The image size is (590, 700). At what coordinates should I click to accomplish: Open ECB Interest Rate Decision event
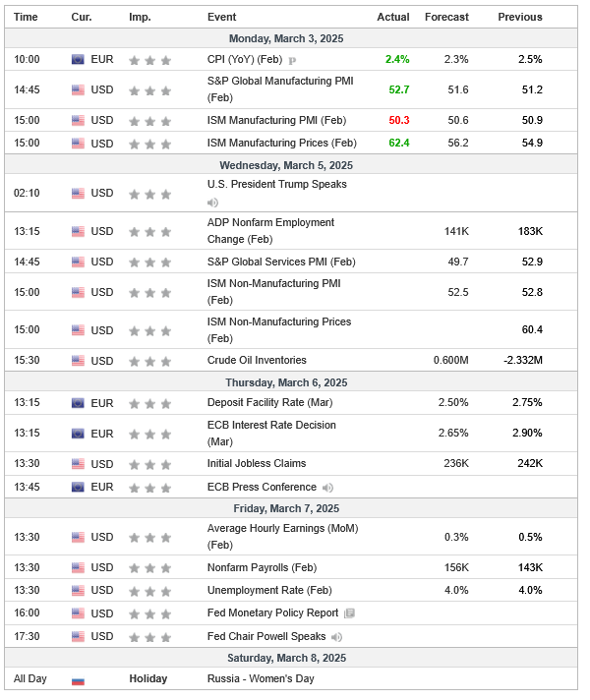(271, 433)
